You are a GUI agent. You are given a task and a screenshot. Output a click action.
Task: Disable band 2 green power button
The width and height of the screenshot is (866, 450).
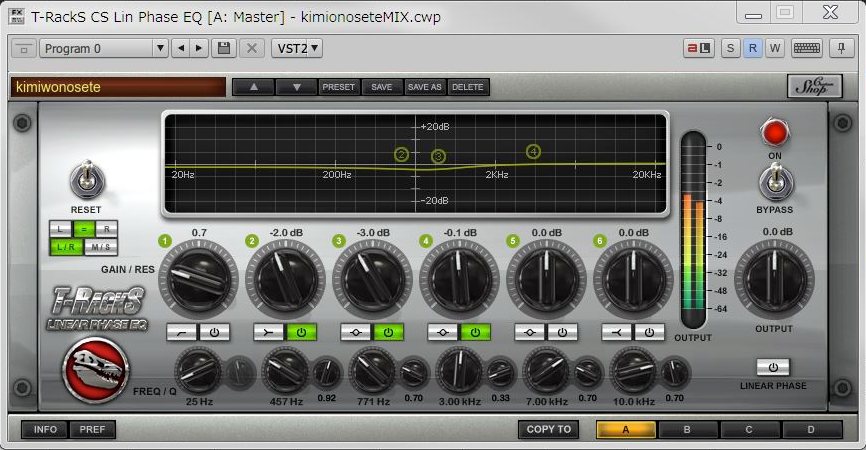[x=301, y=332]
